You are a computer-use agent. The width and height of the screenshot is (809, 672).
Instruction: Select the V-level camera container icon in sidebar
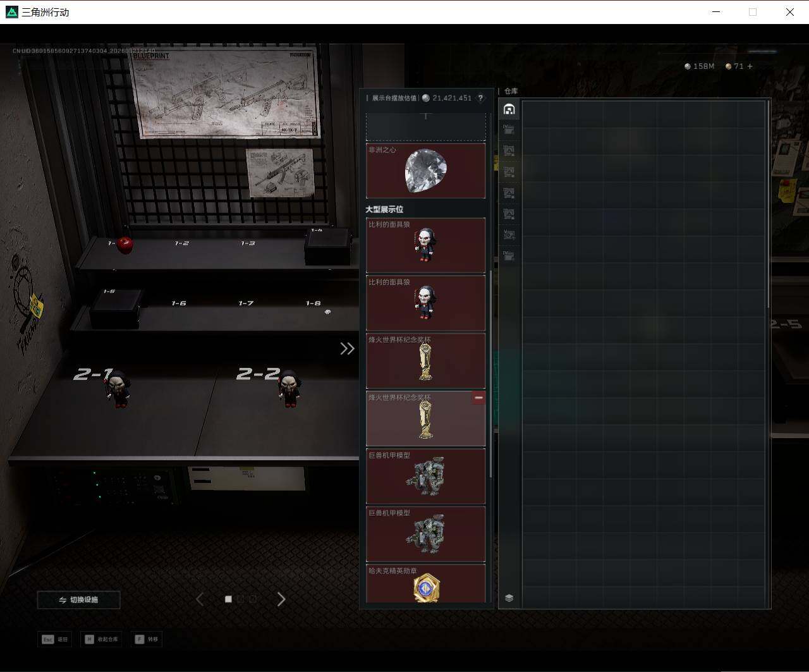[x=509, y=235]
